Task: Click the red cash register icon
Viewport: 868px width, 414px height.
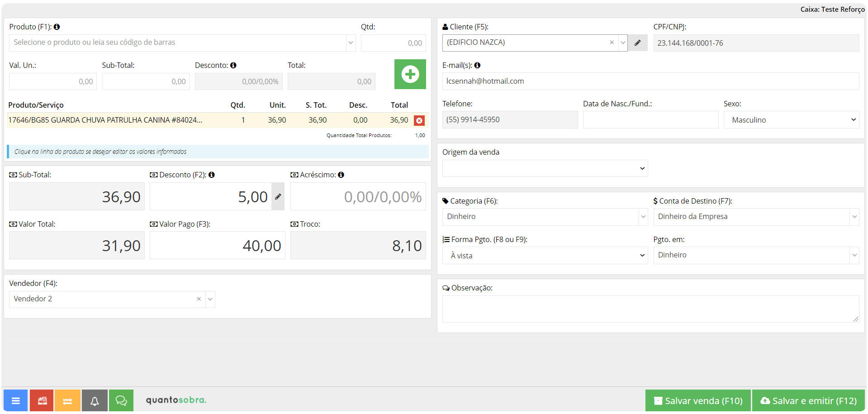Action: click(42, 400)
